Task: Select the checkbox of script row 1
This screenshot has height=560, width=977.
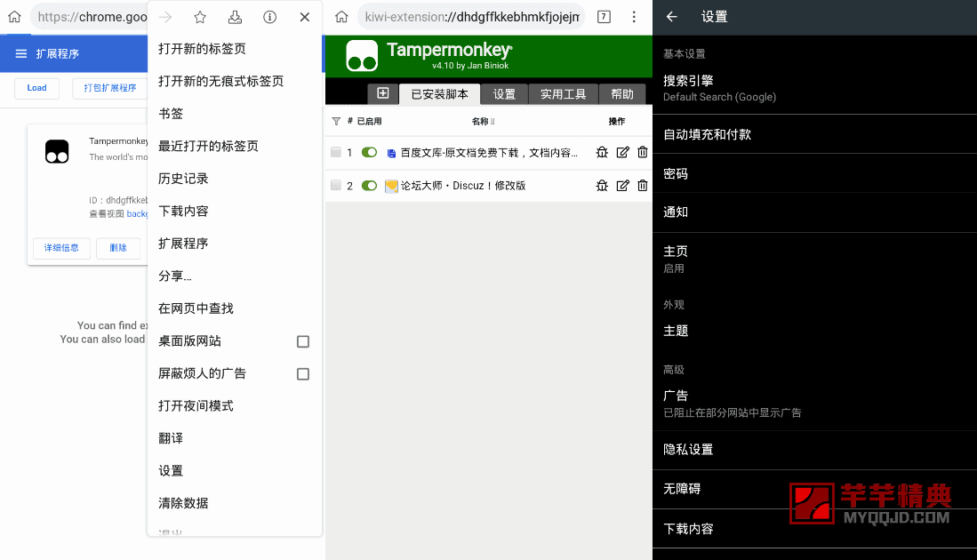Action: 336,152
